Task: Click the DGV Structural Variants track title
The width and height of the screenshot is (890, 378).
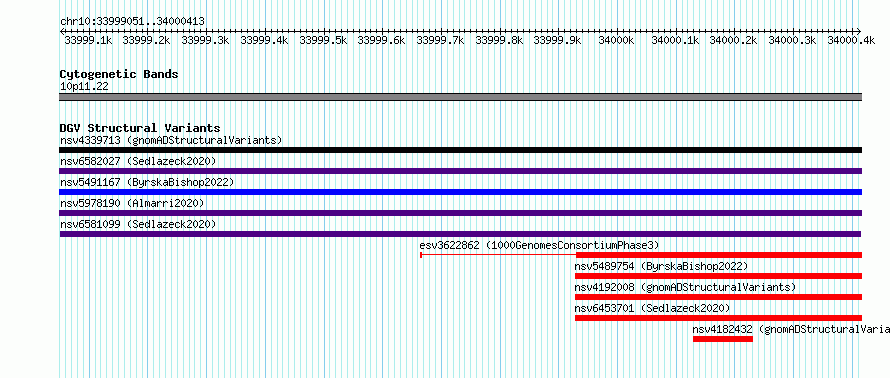Action: click(x=140, y=128)
